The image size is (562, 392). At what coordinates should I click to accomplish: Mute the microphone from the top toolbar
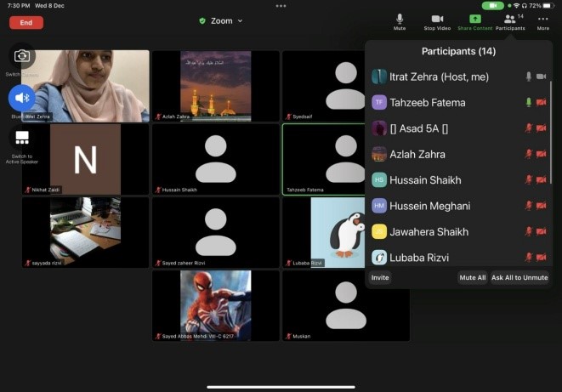pos(400,19)
